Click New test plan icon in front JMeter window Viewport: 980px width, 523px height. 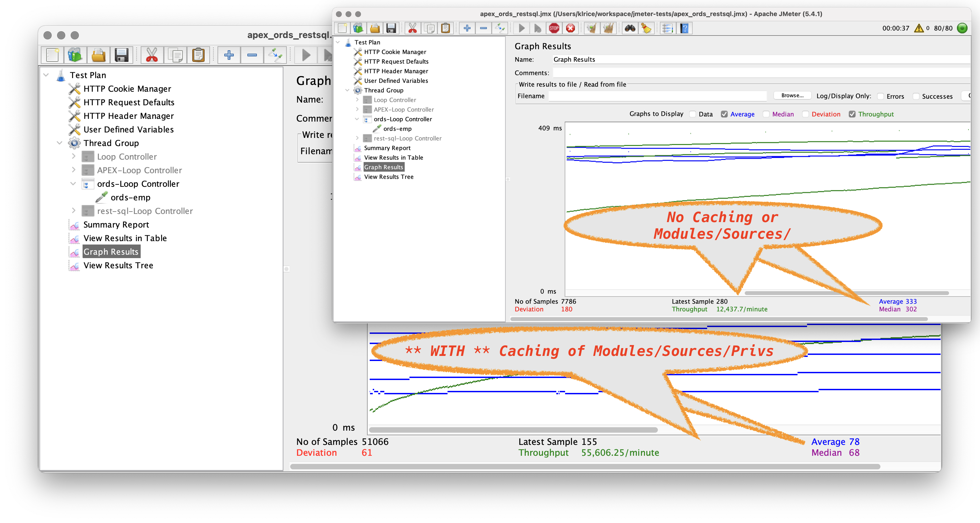coord(343,28)
